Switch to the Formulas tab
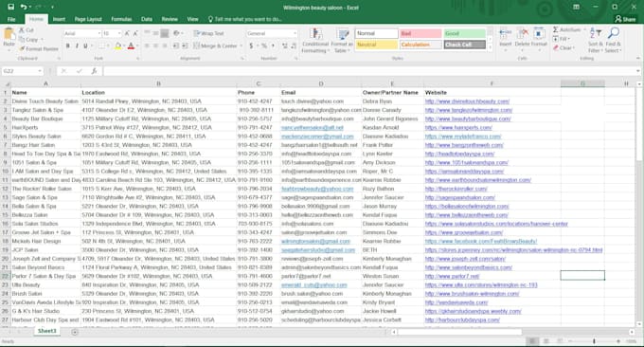The height and width of the screenshot is (347, 644). pos(121,19)
